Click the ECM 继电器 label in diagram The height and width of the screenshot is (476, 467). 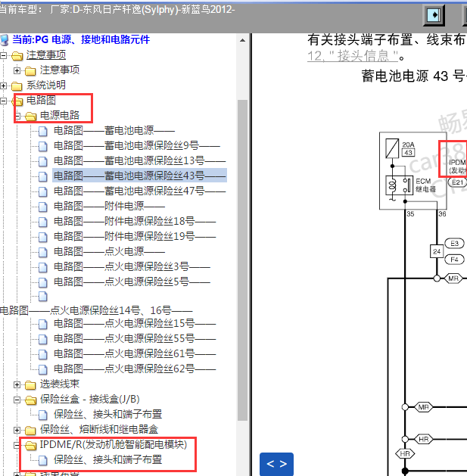(425, 185)
